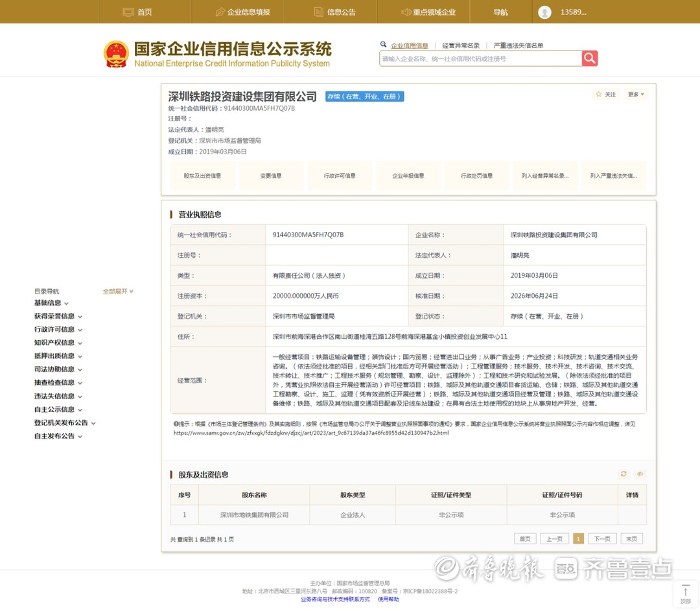
Task: Click the 存续（在营、开业、在册）status badge
Action: coord(365,97)
